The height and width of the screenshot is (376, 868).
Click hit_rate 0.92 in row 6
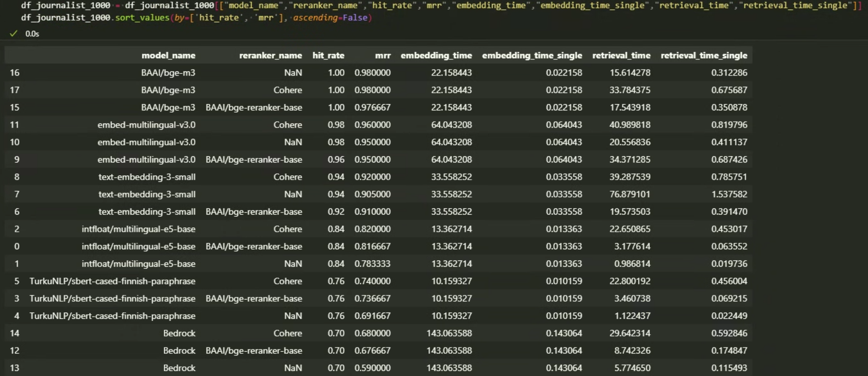(x=336, y=212)
